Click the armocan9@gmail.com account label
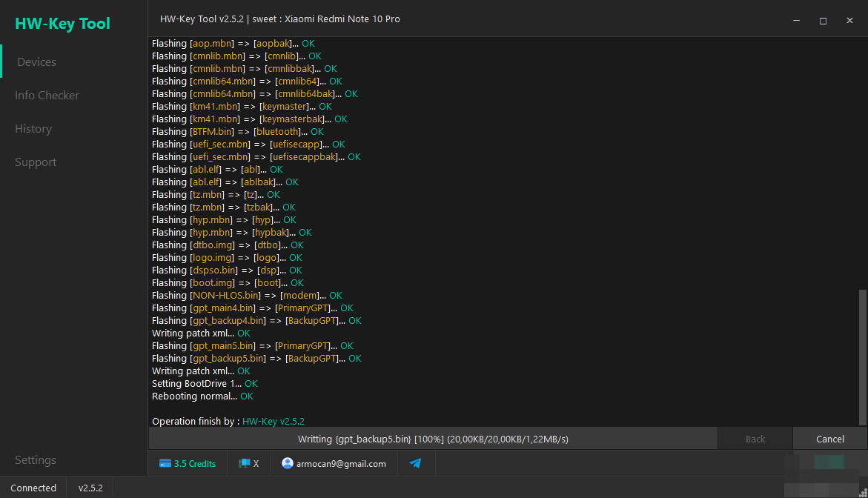Image resolution: width=868 pixels, height=498 pixels. pyautogui.click(x=341, y=464)
